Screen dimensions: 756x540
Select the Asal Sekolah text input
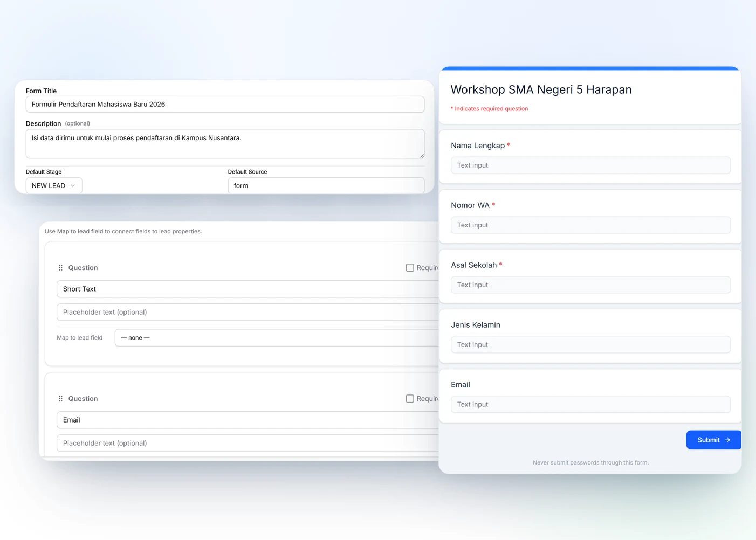tap(590, 285)
